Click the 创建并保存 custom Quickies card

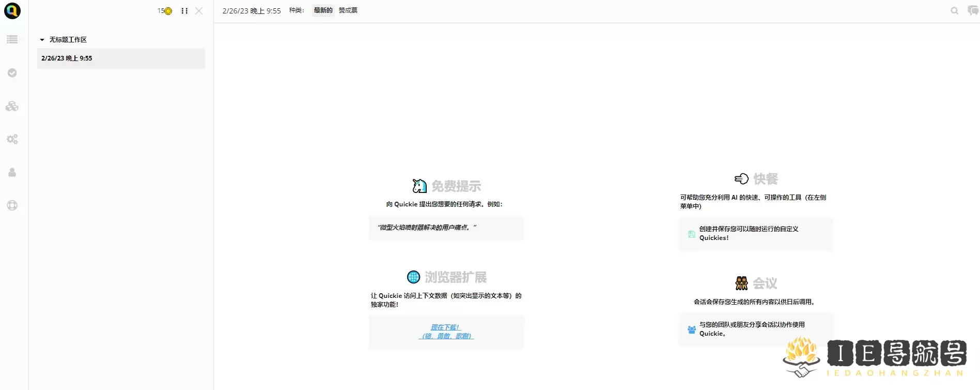(756, 234)
